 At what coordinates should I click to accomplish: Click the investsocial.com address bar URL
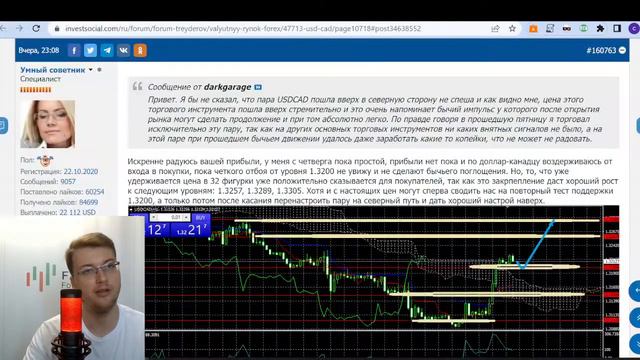(243, 29)
